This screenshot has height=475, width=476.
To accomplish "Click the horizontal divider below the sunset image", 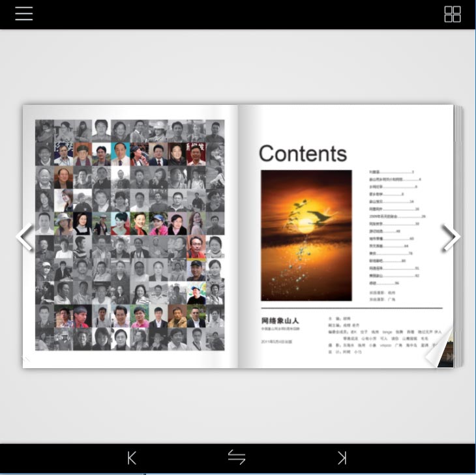I will (x=351, y=308).
